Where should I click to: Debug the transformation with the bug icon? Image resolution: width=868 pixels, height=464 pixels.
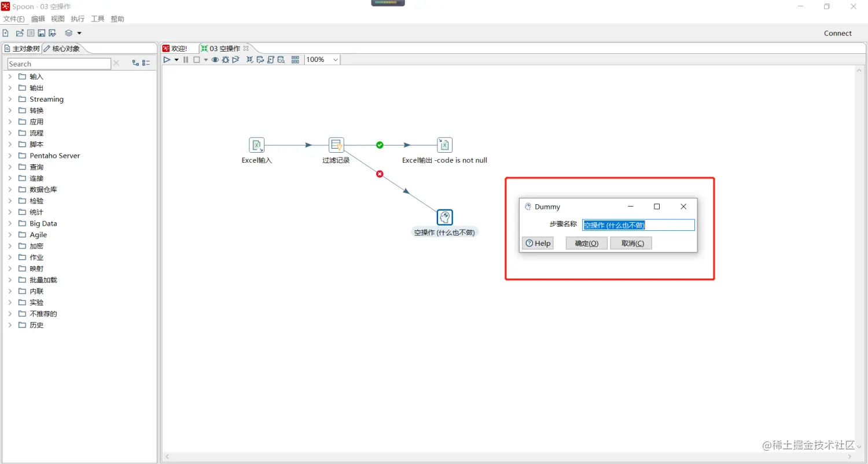click(226, 60)
